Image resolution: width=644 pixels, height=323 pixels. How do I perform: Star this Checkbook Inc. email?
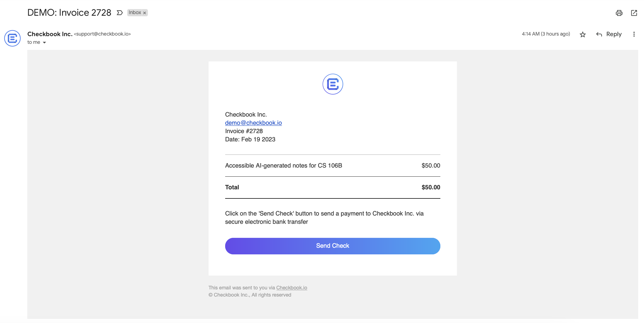coord(582,34)
